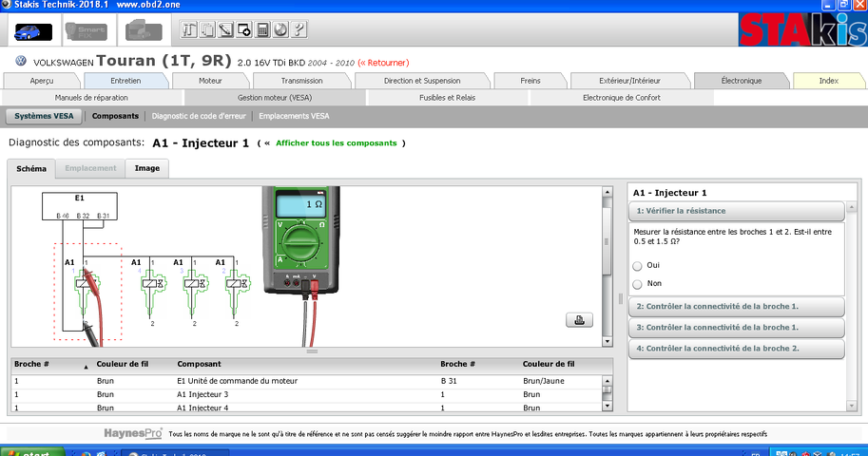
Task: Click the A1 Injecteur 3 cell
Action: pos(203,394)
